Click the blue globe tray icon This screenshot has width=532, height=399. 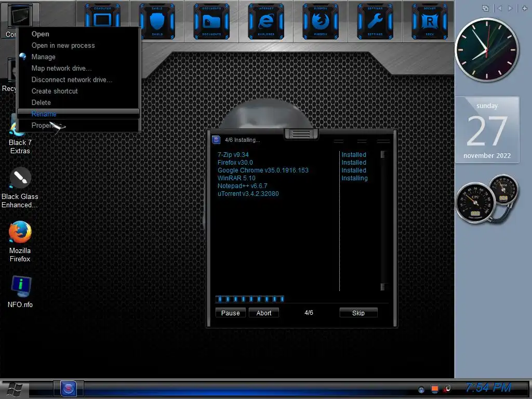(x=421, y=390)
